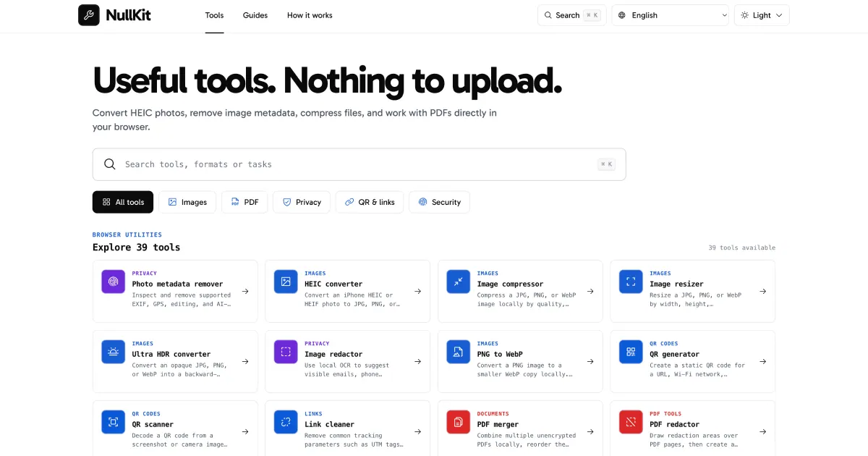Screen dimensions: 868x456
Task: Switch to the Tools nav tab
Action: [x=214, y=15]
